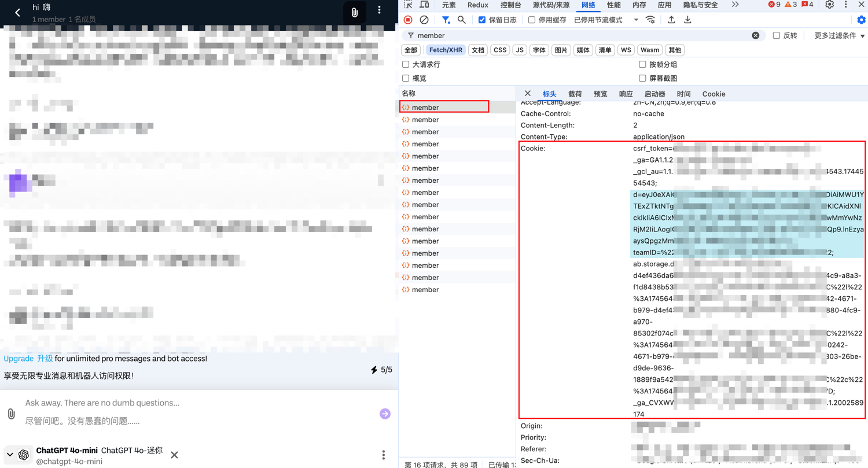The height and width of the screenshot is (468, 868).
Task: Import HAR file upload icon
Action: 671,20
